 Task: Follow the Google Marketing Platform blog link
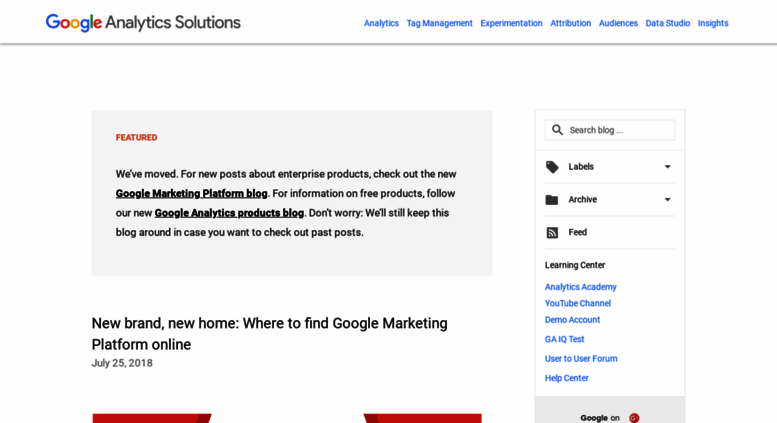pos(191,193)
